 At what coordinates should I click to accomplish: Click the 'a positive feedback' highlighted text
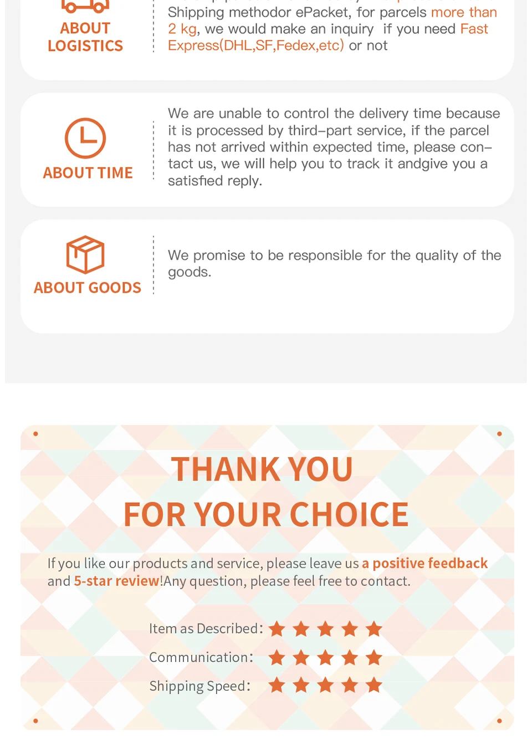(424, 563)
